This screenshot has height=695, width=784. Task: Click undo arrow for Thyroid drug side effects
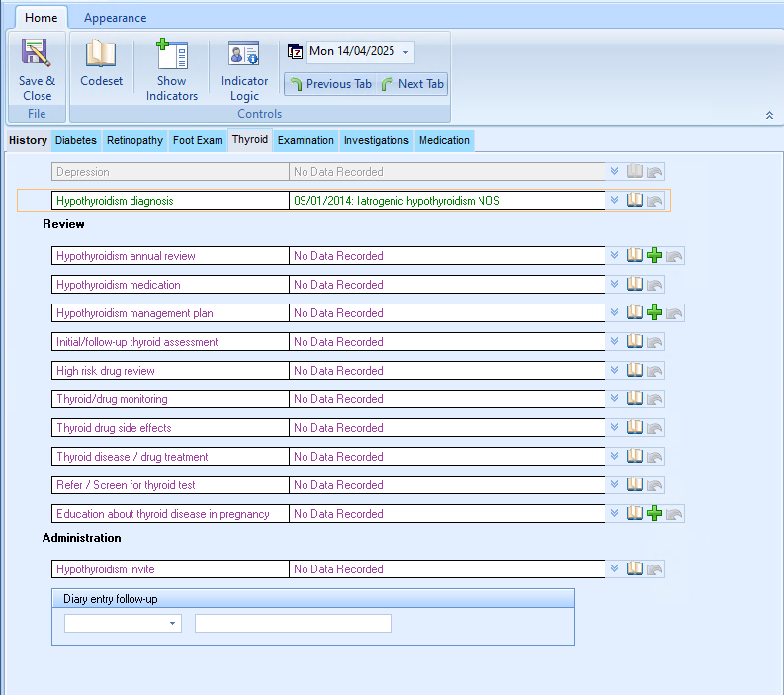[x=654, y=428]
